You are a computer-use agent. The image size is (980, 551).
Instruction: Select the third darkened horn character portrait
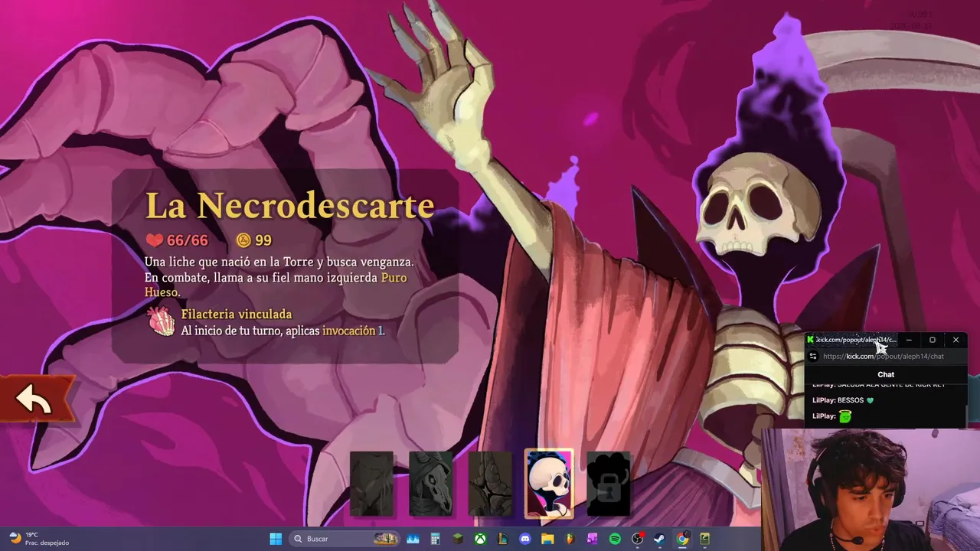490,484
